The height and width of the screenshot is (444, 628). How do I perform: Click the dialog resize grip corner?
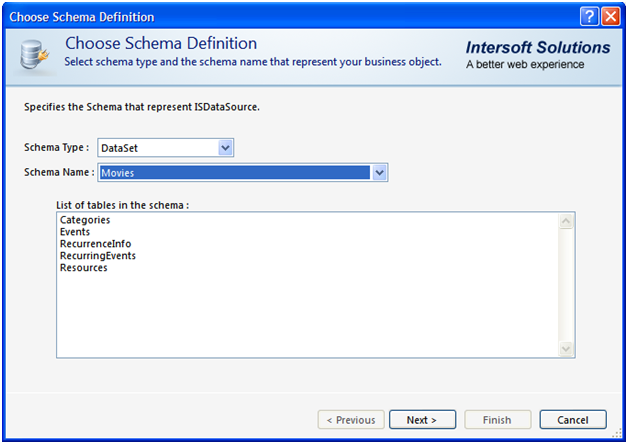point(617,433)
